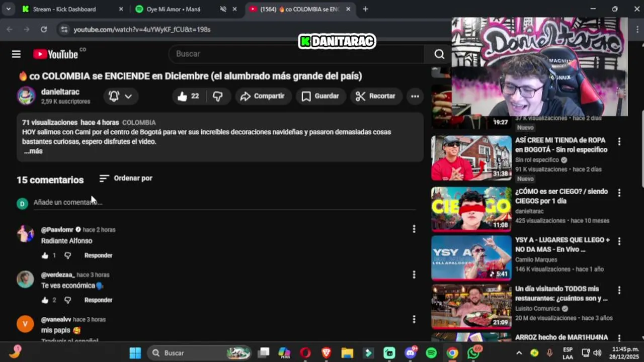Open Spotify from the taskbar
The height and width of the screenshot is (362, 644).
tap(431, 353)
